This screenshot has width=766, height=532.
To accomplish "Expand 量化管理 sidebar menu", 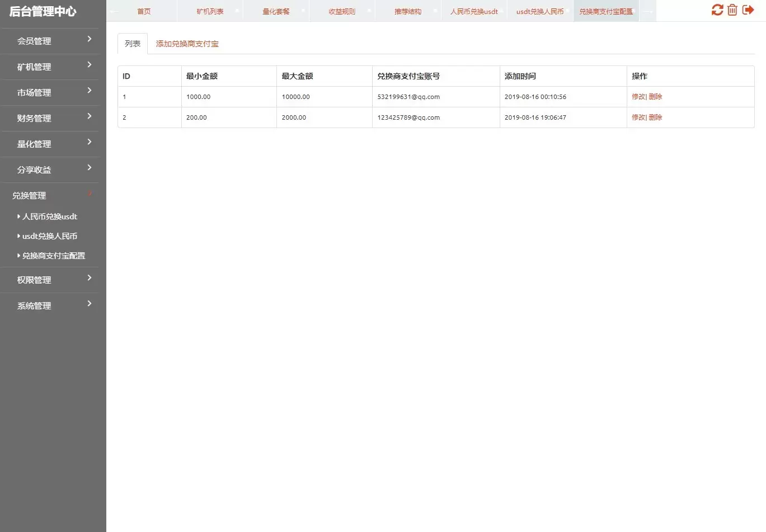I will click(x=50, y=144).
